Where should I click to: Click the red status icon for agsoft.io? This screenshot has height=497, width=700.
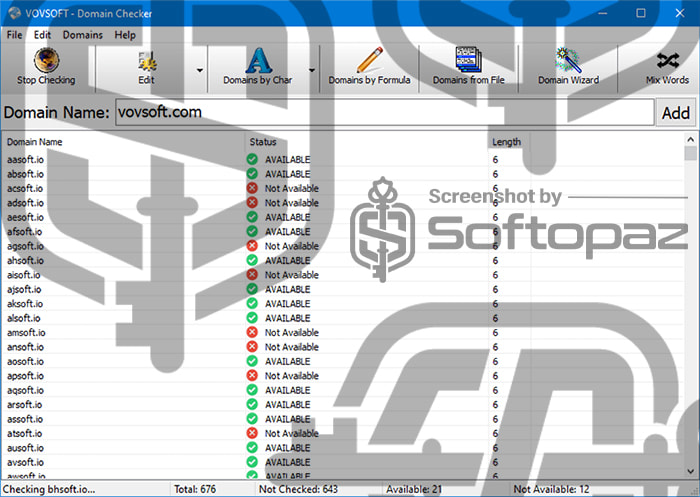coord(252,246)
